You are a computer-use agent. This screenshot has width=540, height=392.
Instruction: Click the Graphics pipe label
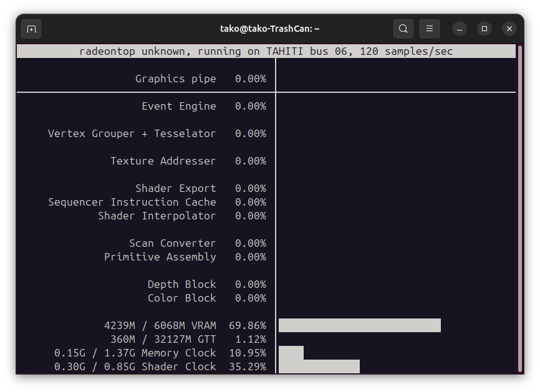click(x=176, y=79)
